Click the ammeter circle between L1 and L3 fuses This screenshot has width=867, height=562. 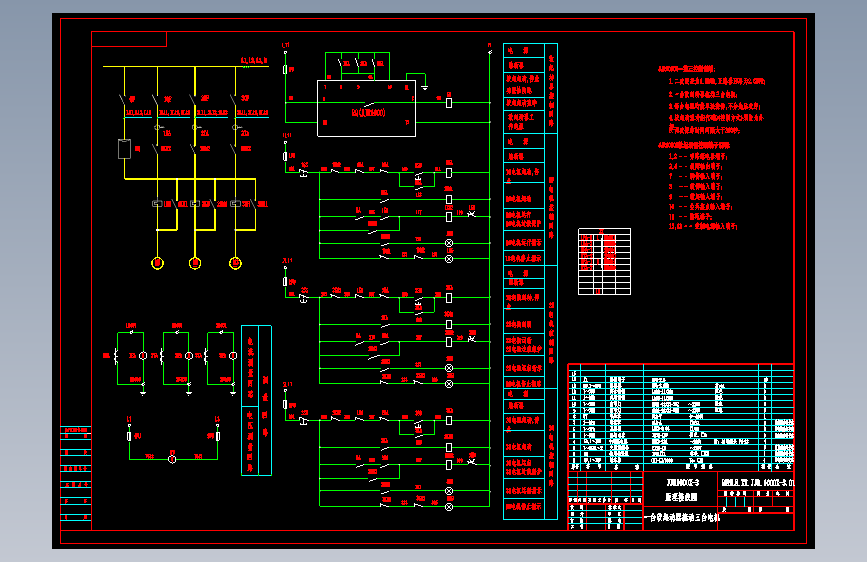[172, 459]
